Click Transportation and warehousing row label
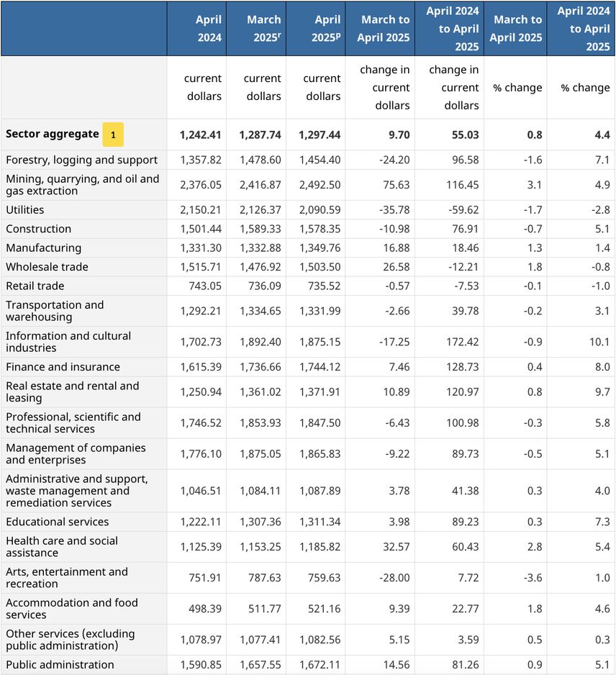The height and width of the screenshot is (675, 616). coord(55,311)
